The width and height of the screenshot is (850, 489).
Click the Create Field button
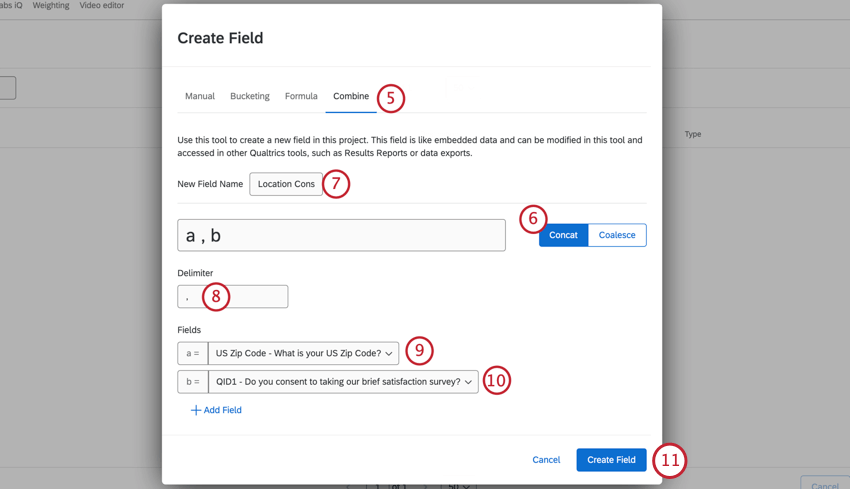611,460
